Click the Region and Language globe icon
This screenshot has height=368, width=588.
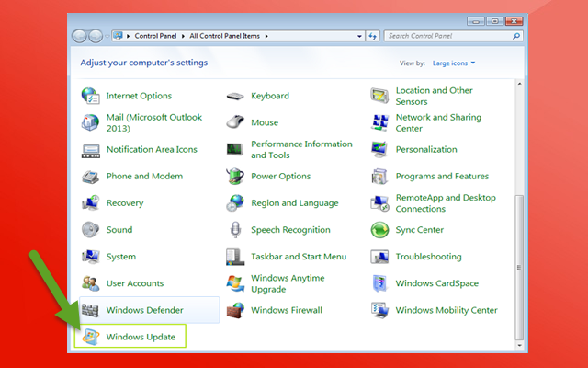click(235, 202)
